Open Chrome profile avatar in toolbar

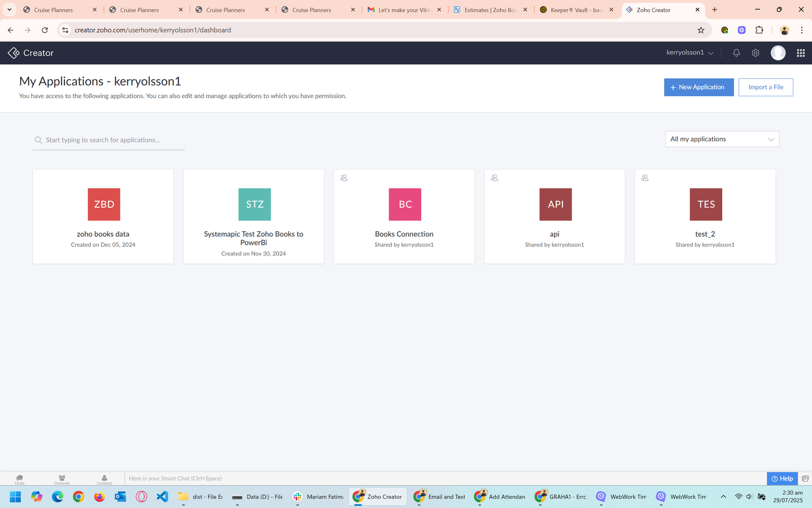(785, 30)
